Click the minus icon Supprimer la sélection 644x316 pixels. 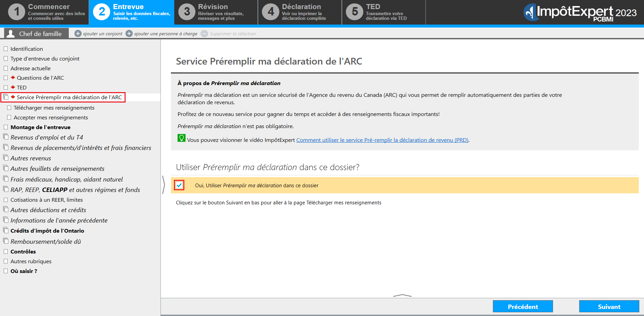point(204,34)
